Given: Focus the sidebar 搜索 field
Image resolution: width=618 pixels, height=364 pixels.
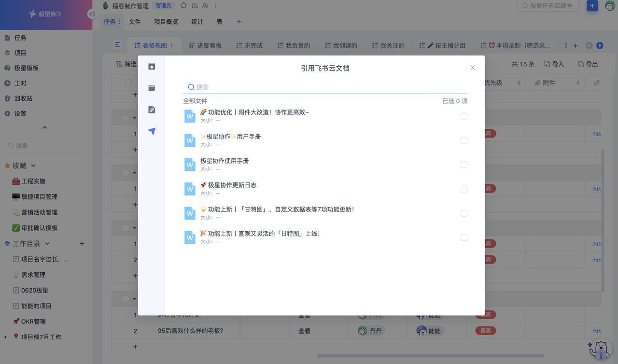Looking at the screenshot, I should (x=45, y=145).
